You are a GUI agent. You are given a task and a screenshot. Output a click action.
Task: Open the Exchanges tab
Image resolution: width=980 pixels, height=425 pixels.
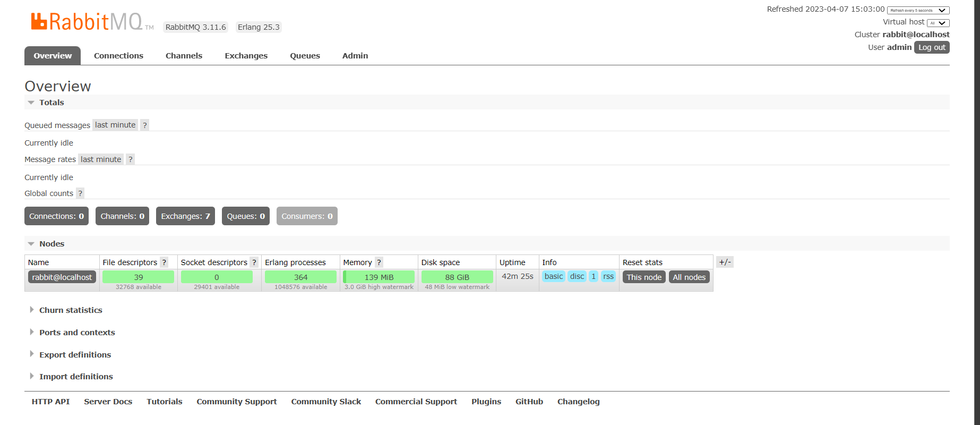[246, 56]
